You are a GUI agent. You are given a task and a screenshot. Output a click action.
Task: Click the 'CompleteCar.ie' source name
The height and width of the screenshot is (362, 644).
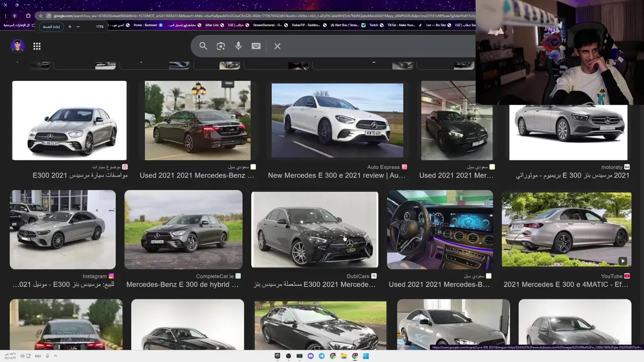(x=215, y=276)
